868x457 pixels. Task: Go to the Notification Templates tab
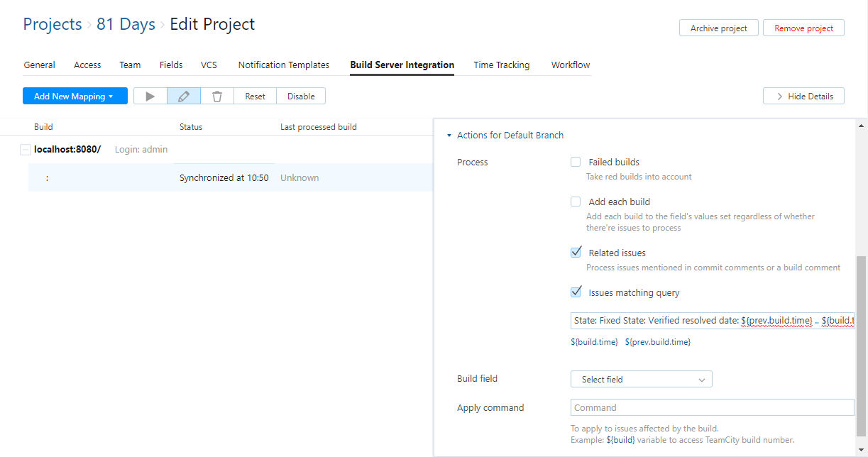283,65
